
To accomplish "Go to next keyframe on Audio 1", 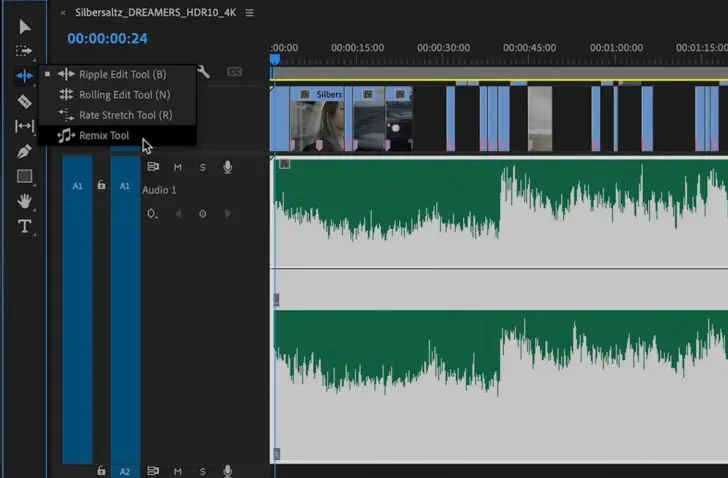I will tap(228, 214).
